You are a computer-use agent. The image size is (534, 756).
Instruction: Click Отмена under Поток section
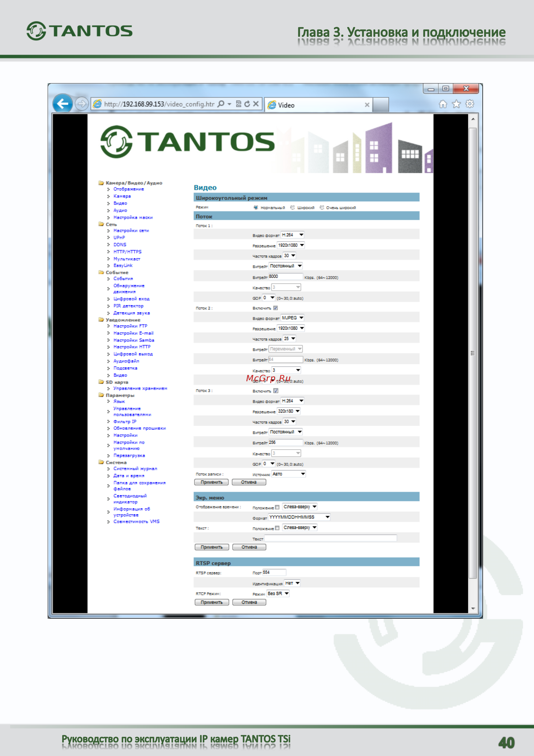coord(249,482)
